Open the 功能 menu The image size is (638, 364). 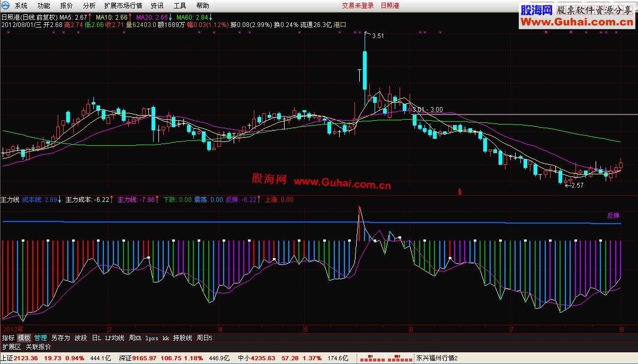[x=44, y=6]
